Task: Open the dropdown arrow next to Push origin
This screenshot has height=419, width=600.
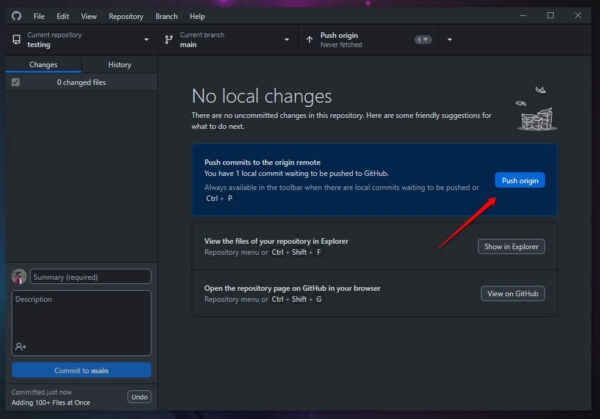Action: point(450,40)
